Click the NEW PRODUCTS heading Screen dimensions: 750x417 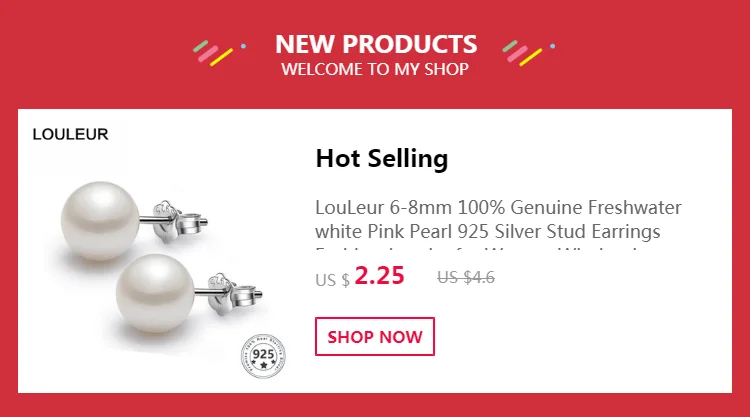pyautogui.click(x=376, y=44)
